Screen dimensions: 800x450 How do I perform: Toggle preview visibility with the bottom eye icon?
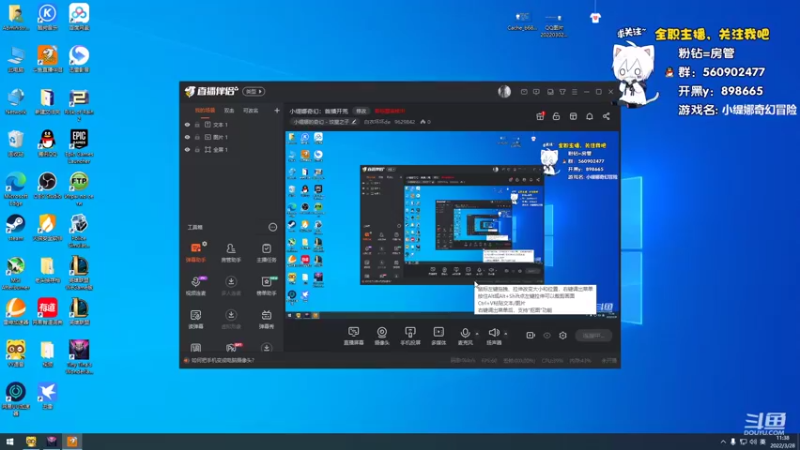[547, 336]
